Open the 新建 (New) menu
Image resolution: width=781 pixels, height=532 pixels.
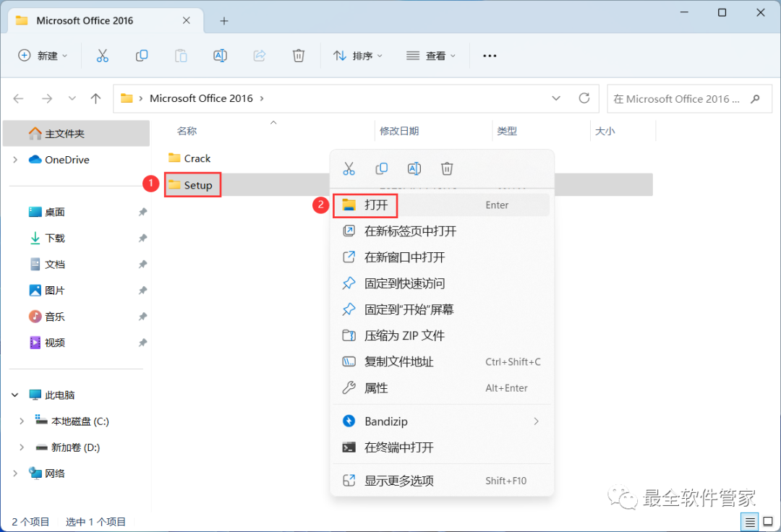click(x=43, y=56)
